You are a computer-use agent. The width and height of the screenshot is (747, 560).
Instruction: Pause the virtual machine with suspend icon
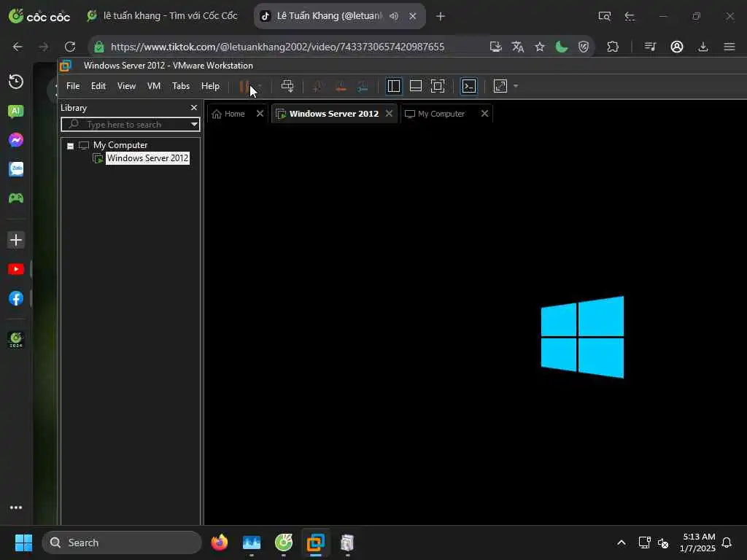pyautogui.click(x=244, y=86)
